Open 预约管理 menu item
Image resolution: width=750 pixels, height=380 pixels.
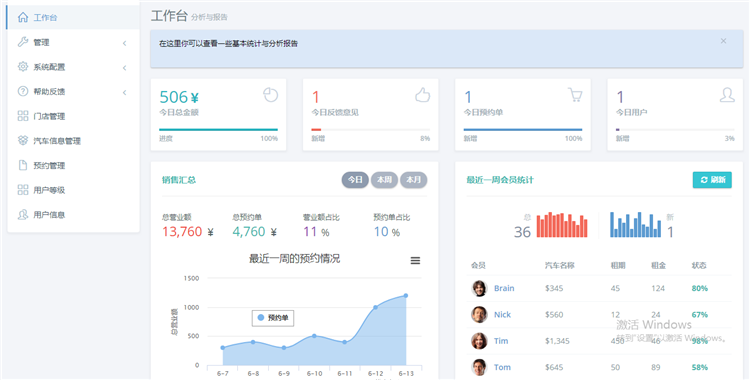[x=73, y=166]
